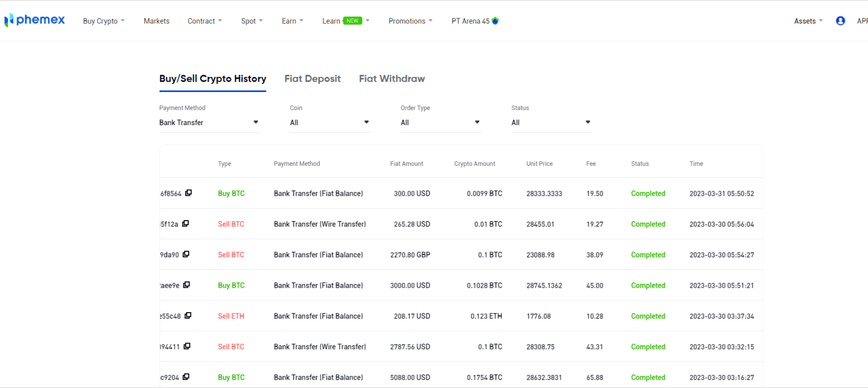Open the Payment Method dropdown set to Bank Transfer
Image resolution: width=868 pixels, height=388 pixels.
point(209,122)
